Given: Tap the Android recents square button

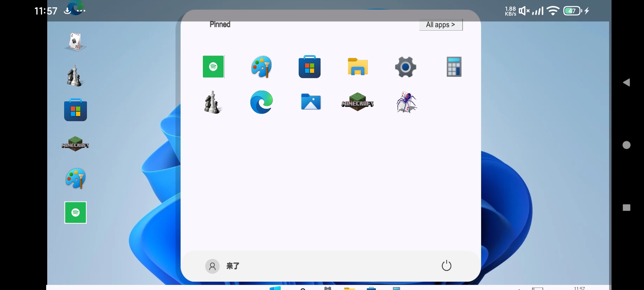Looking at the screenshot, I should tap(626, 208).
